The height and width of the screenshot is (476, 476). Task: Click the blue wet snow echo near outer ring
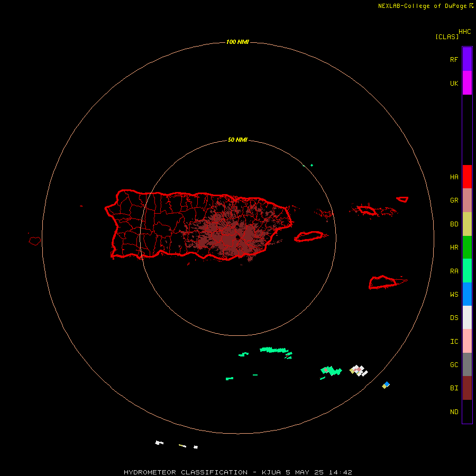point(387,384)
